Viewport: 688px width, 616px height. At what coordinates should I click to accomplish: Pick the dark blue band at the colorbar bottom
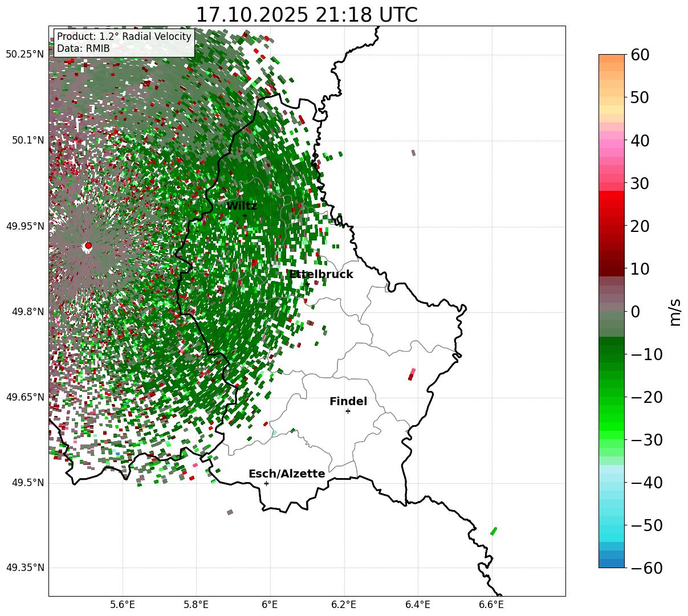612,563
